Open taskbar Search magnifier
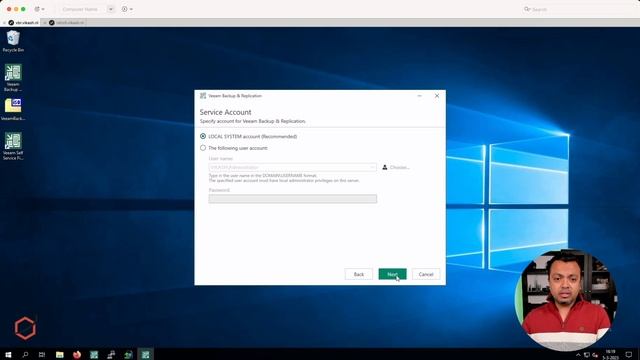This screenshot has height=360, width=640. [25, 354]
